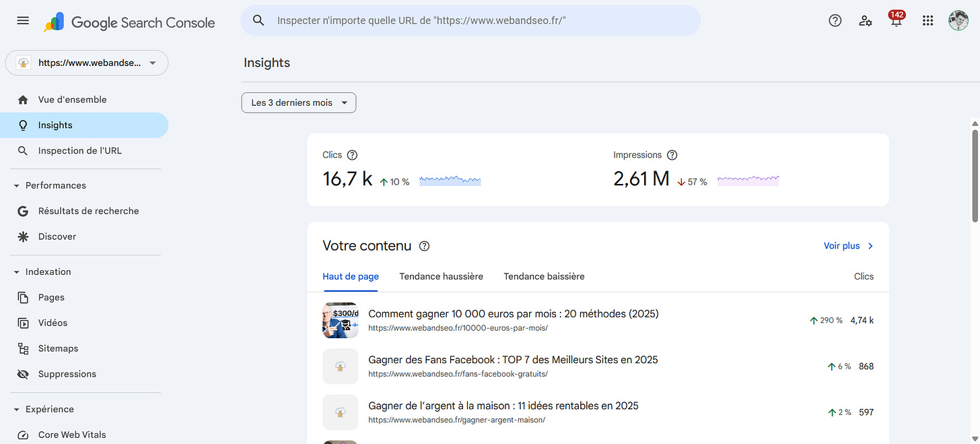Switch to the Tendance haussière tab
The height and width of the screenshot is (444, 980).
pos(441,276)
